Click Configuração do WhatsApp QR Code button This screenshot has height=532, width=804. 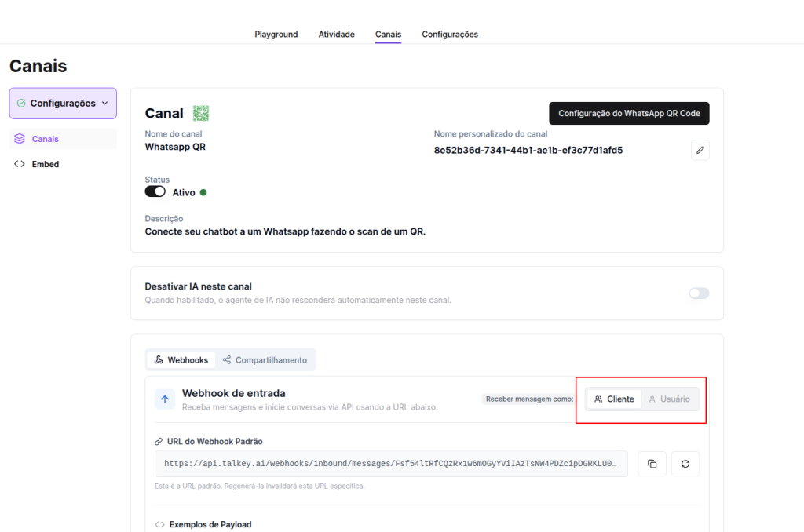[629, 113]
